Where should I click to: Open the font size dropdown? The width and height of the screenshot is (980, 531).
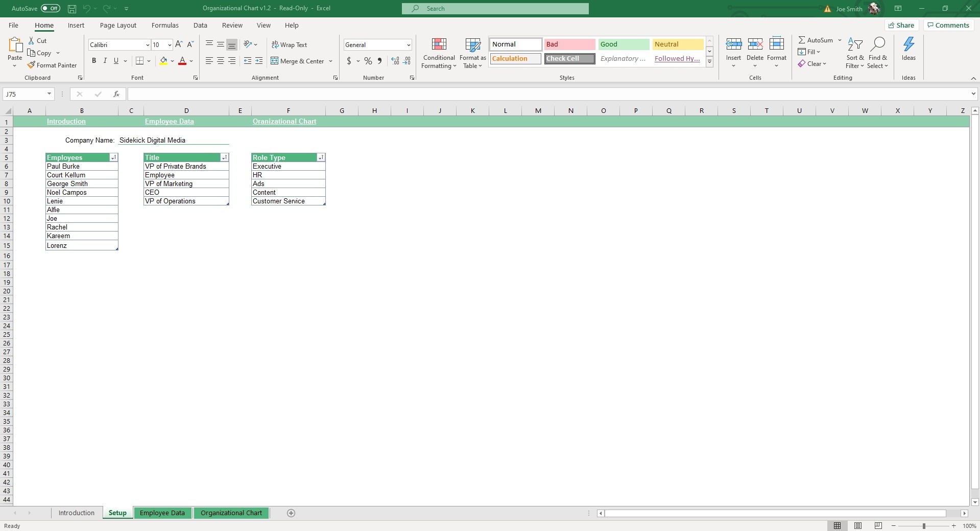point(170,45)
